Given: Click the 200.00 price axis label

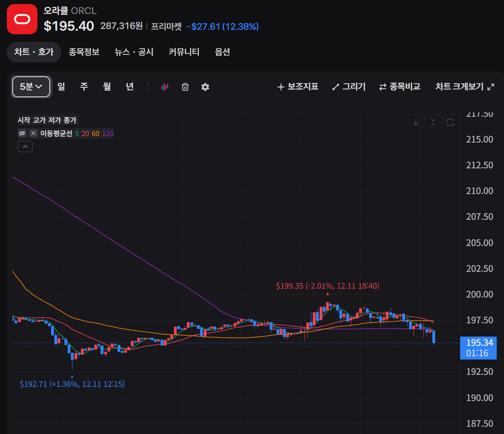Looking at the screenshot, I should tap(479, 294).
